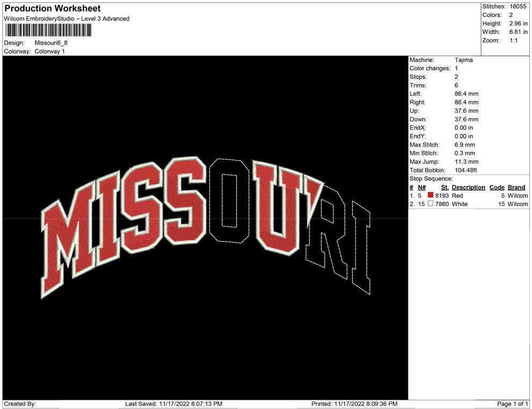
Task: Click the barcode under the header
Action: tap(48, 31)
